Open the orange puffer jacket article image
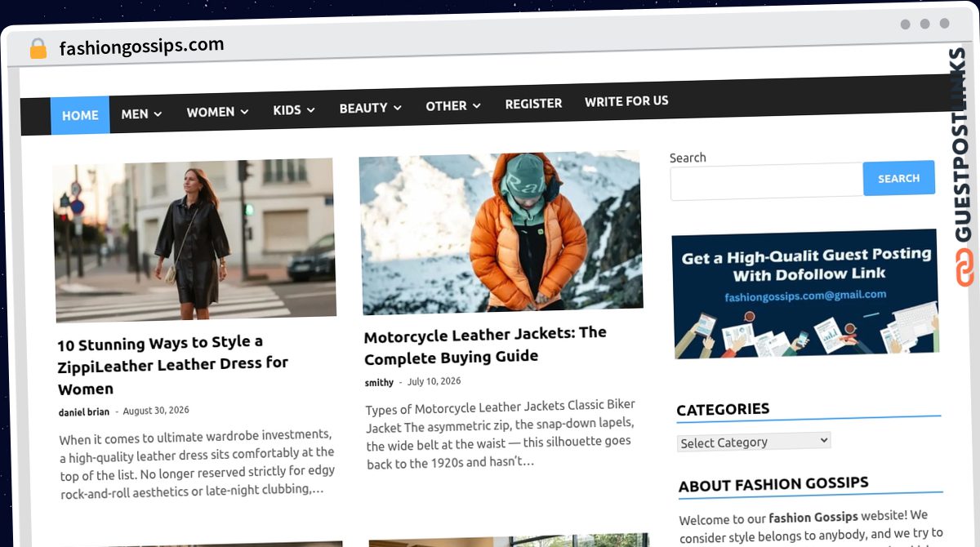 [501, 233]
